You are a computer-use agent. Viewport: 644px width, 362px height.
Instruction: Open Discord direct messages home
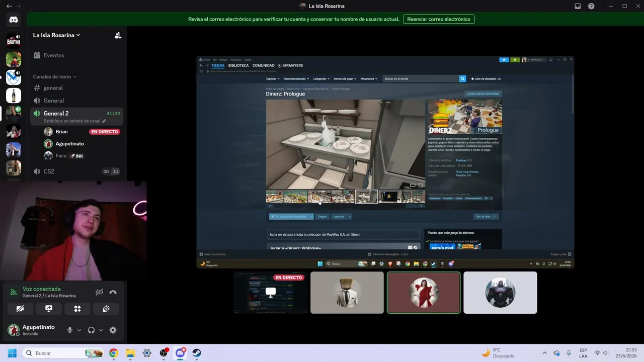(x=14, y=20)
